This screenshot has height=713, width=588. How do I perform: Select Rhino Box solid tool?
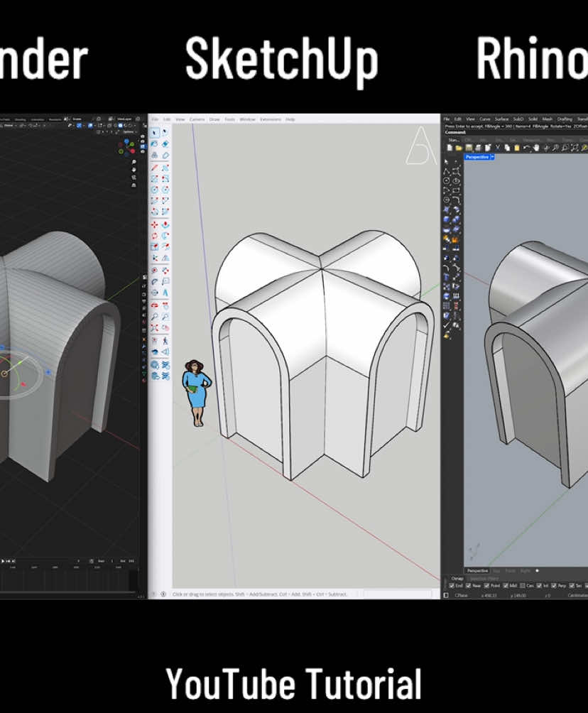tap(447, 219)
